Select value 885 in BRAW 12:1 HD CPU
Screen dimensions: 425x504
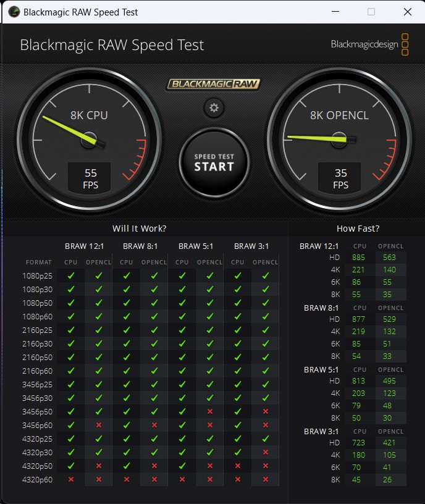point(358,258)
